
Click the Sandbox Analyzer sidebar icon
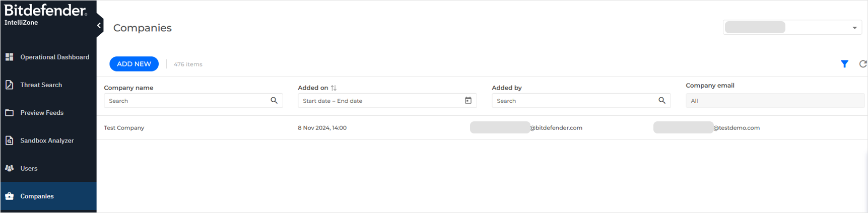click(10, 140)
